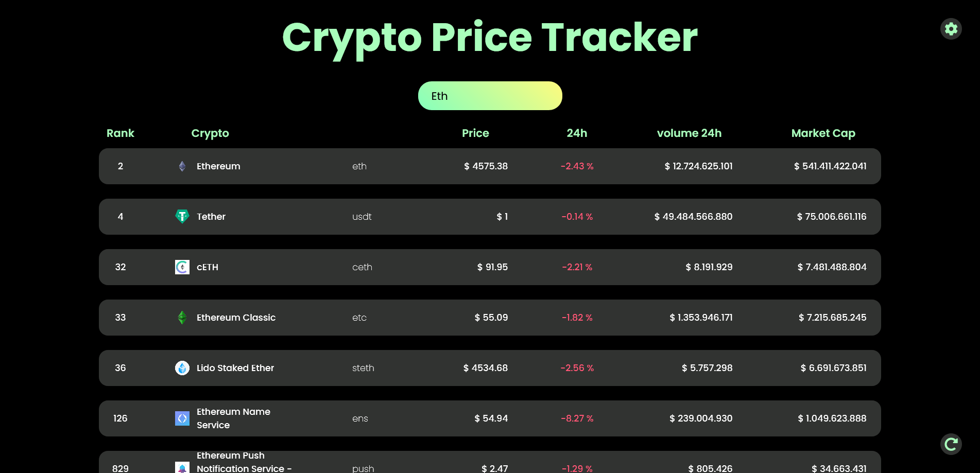The height and width of the screenshot is (473, 980).
Task: Sort by the Rank column header
Action: pyautogui.click(x=120, y=133)
